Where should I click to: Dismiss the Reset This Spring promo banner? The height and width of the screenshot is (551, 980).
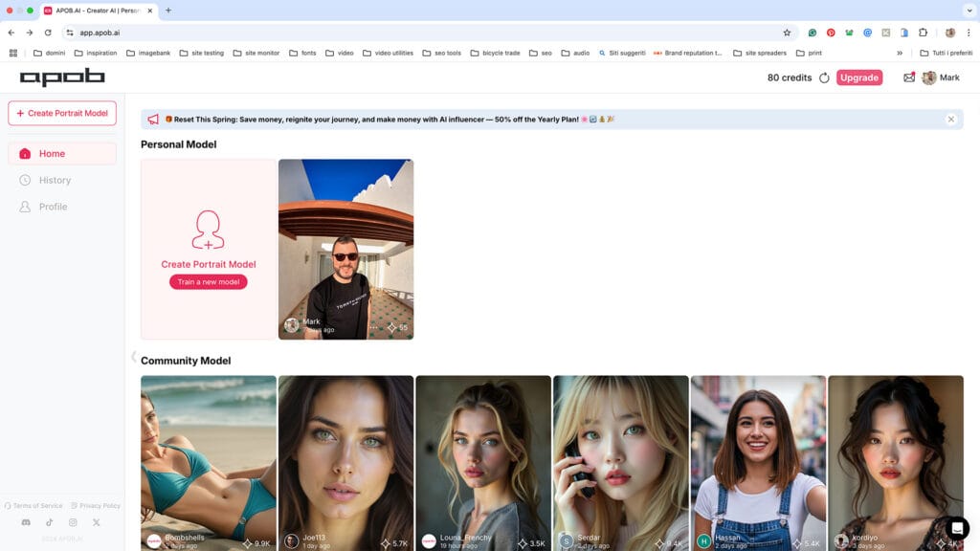950,120
